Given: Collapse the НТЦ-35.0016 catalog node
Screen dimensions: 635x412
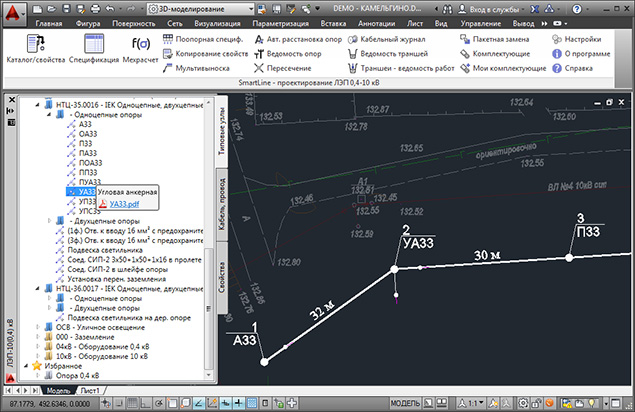Looking at the screenshot, I should pos(38,103).
